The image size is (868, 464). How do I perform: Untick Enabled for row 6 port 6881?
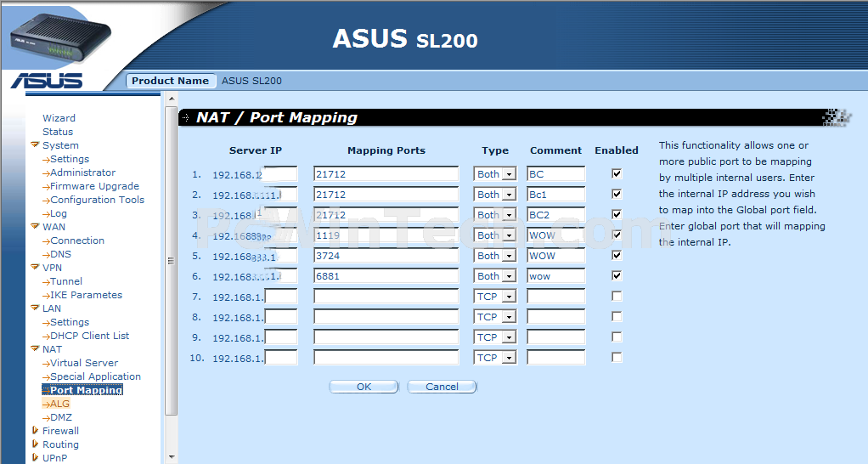tap(617, 275)
